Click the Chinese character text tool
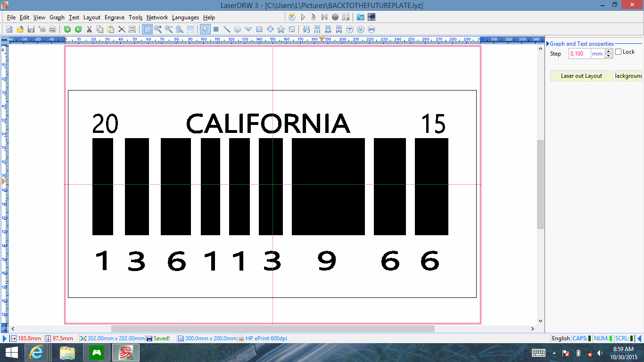 tap(306, 29)
